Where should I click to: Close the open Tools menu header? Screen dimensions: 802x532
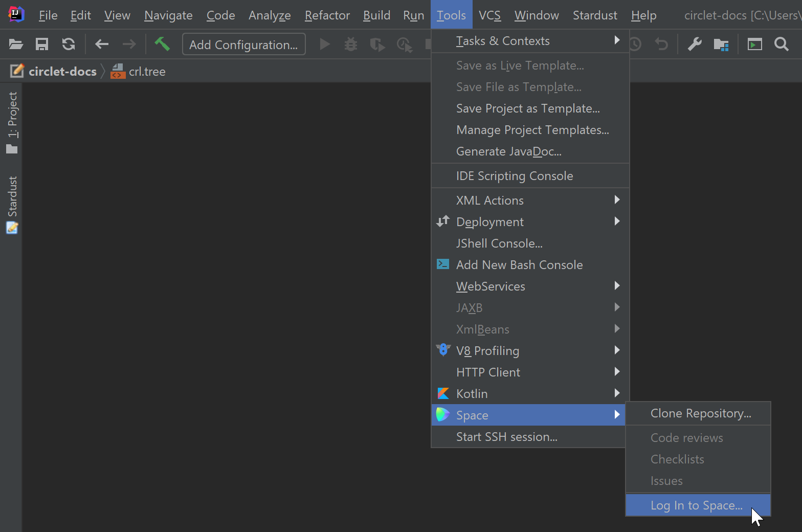click(x=451, y=15)
